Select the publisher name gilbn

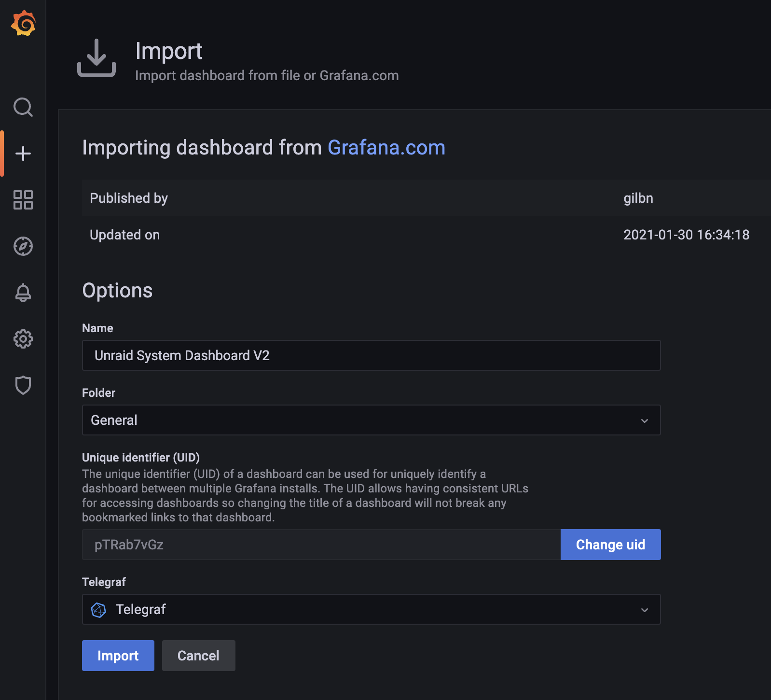point(638,198)
